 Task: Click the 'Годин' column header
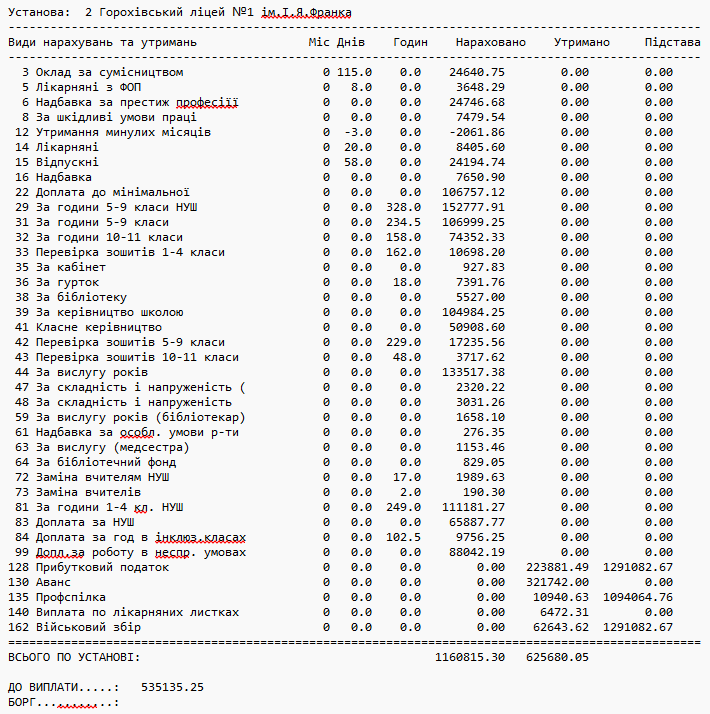(410, 43)
